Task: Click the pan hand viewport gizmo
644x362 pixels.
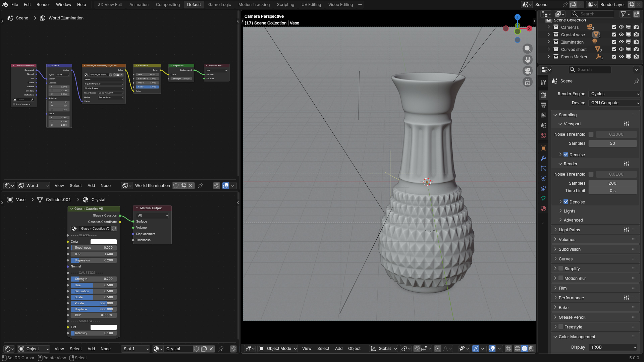Action: coord(528,60)
